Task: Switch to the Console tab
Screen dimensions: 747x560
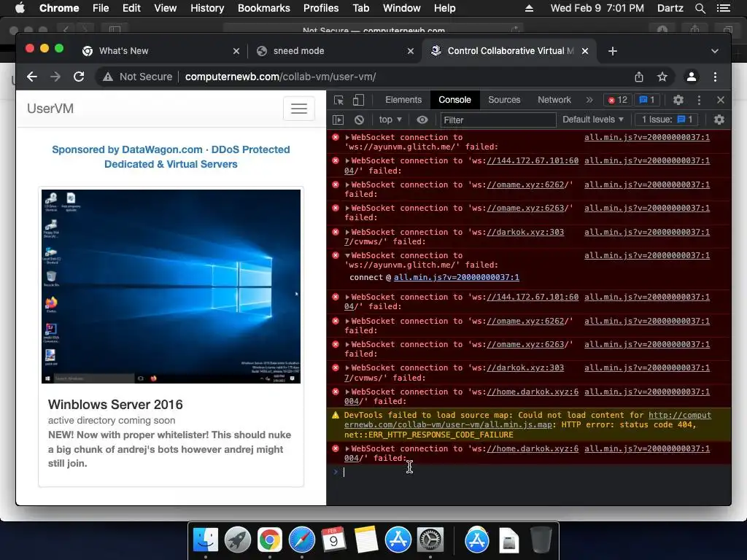Action: [454, 100]
